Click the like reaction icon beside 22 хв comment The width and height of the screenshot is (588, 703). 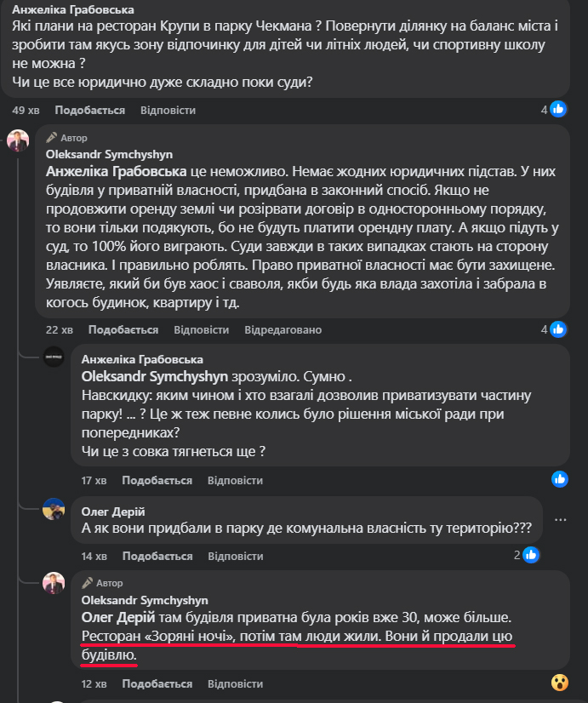558,329
